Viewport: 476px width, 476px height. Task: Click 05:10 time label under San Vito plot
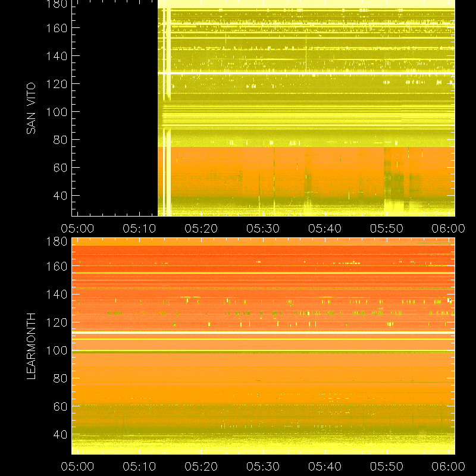[x=139, y=228]
